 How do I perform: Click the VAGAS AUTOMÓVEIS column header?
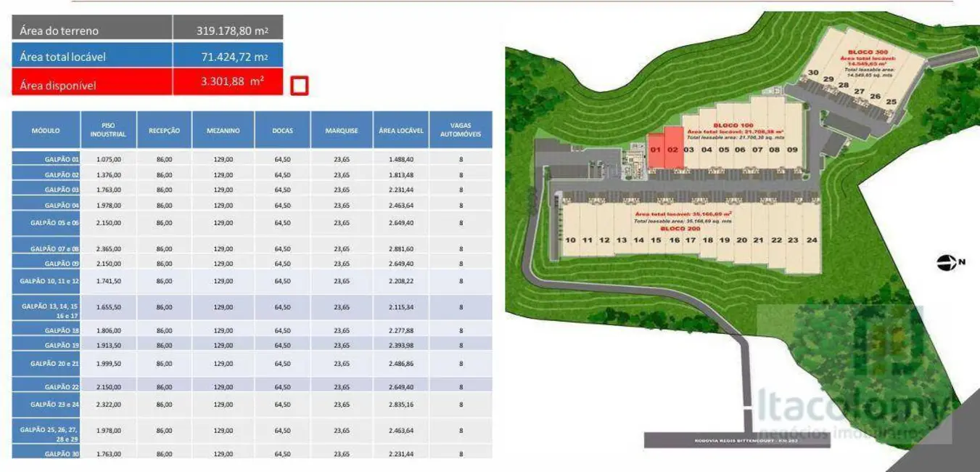tap(461, 130)
